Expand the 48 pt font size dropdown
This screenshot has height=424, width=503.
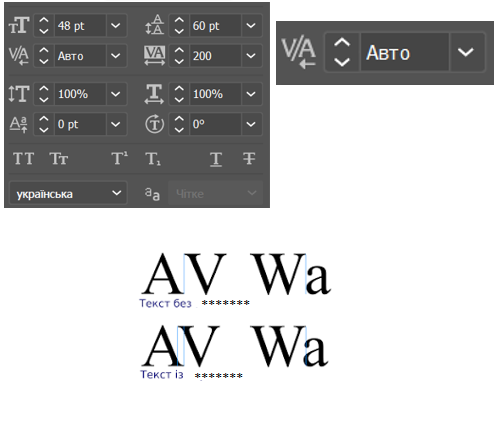coord(116,25)
